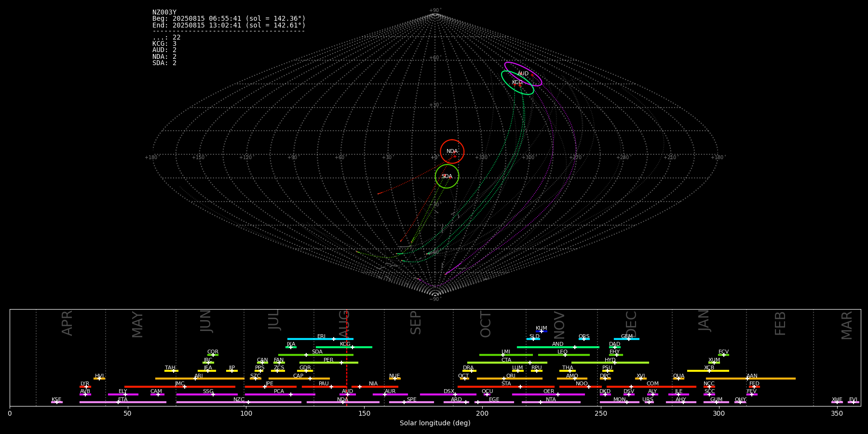Click the red NDA radiant circle on sky map

(452, 151)
